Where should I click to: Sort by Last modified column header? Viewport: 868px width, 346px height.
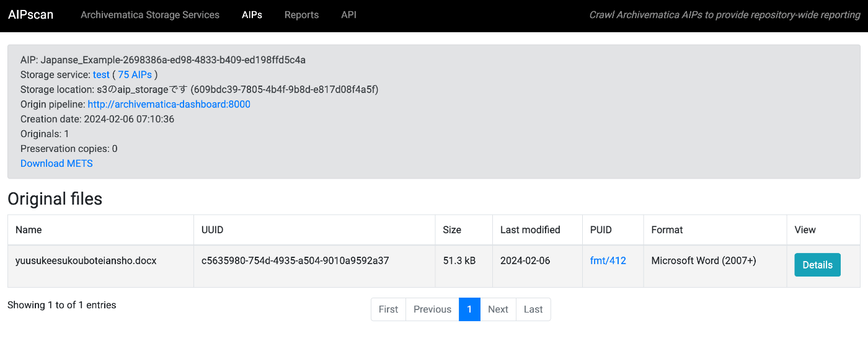click(x=538, y=230)
